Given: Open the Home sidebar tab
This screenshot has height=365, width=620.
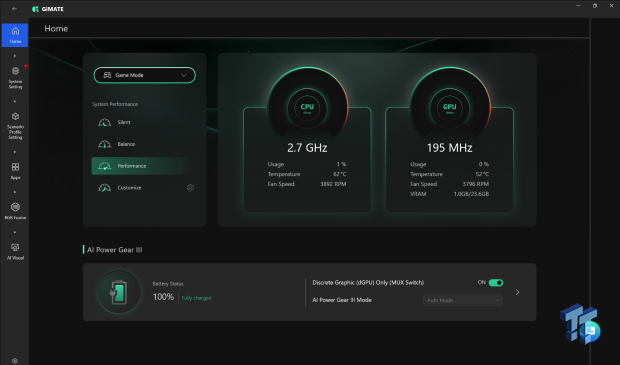Looking at the screenshot, I should [x=15, y=35].
